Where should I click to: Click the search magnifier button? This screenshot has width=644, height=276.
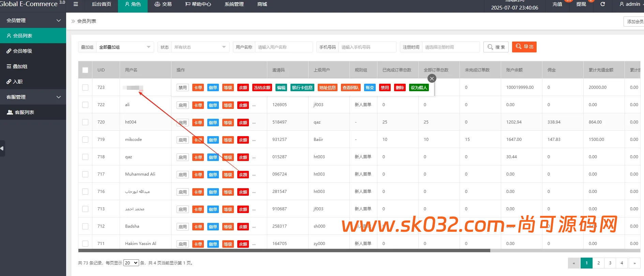coord(496,47)
